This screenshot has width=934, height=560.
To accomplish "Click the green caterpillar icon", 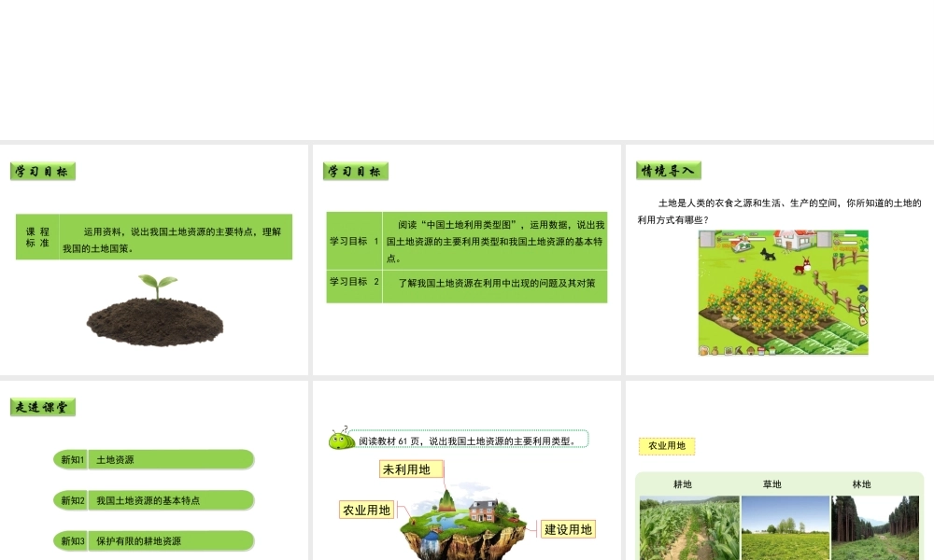I will 342,440.
